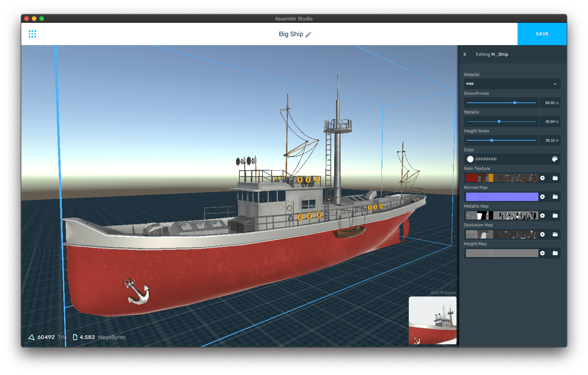Click the white color swatch circle
This screenshot has height=375, width=588.
coord(470,159)
